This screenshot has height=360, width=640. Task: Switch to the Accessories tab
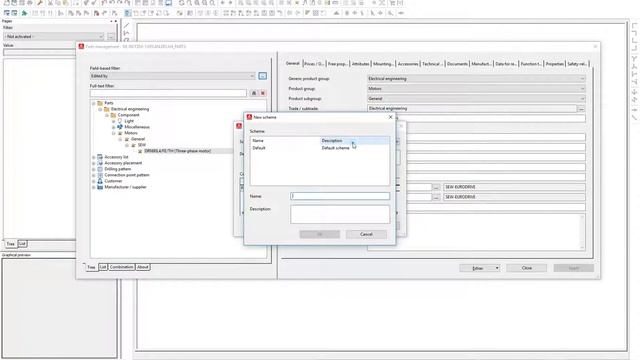click(408, 64)
